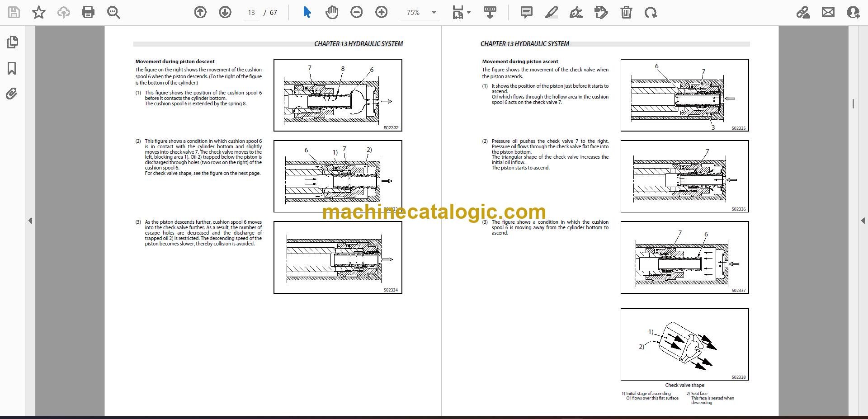Go to the previous page
The width and height of the screenshot is (868, 419).
(200, 12)
